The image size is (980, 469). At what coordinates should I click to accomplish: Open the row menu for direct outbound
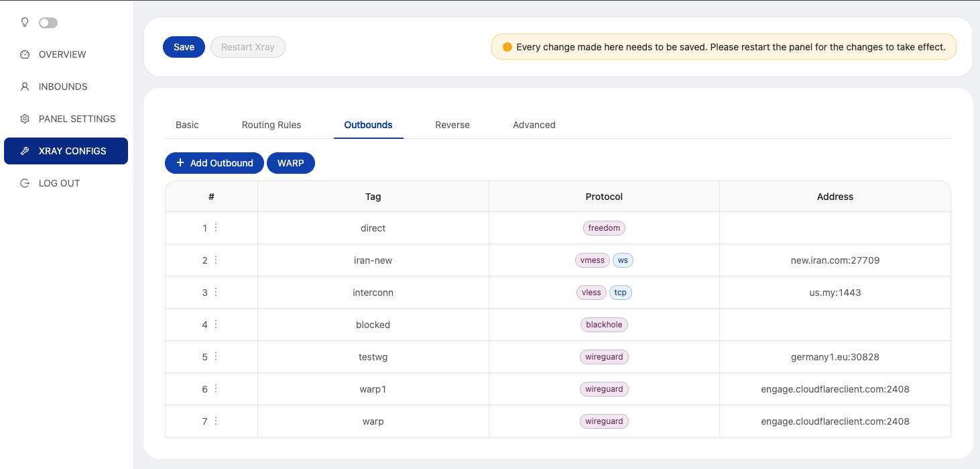[x=216, y=227]
